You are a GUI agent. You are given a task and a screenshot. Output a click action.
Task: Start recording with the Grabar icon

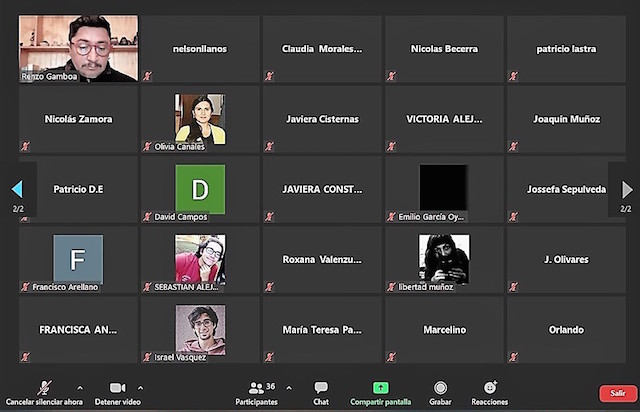tap(440, 387)
